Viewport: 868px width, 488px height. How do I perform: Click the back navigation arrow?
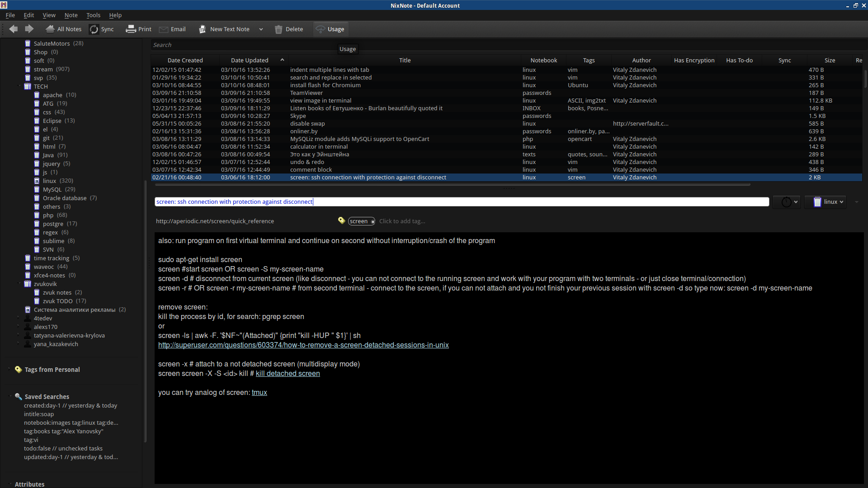[x=14, y=29]
